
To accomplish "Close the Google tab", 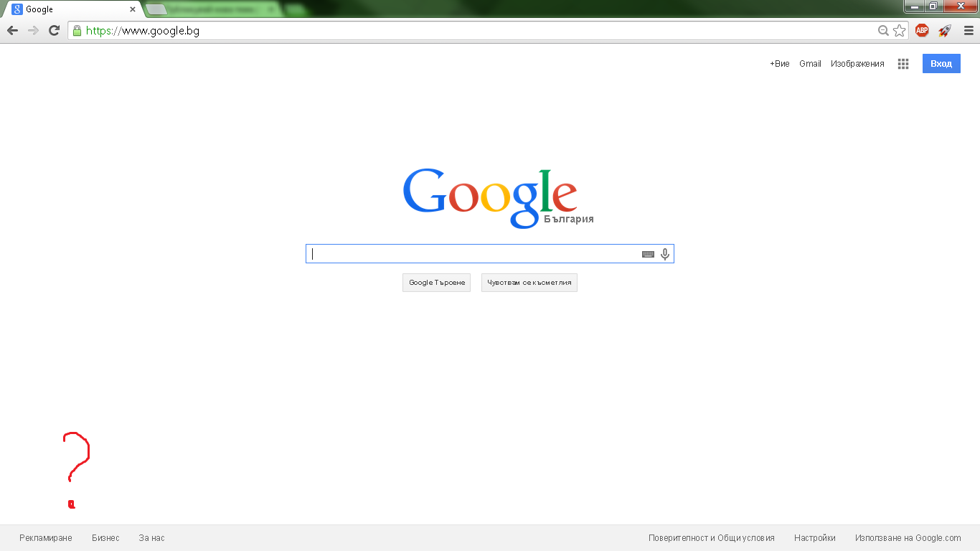I will 133,10.
